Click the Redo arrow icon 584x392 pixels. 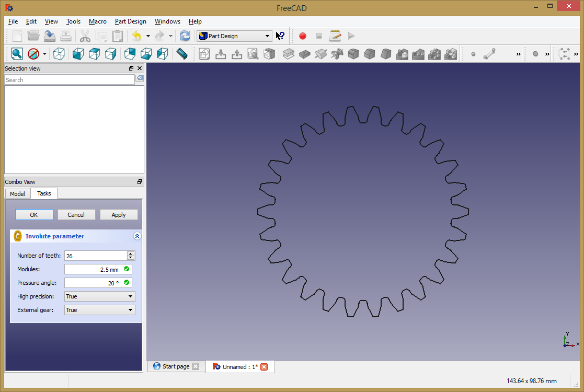159,36
